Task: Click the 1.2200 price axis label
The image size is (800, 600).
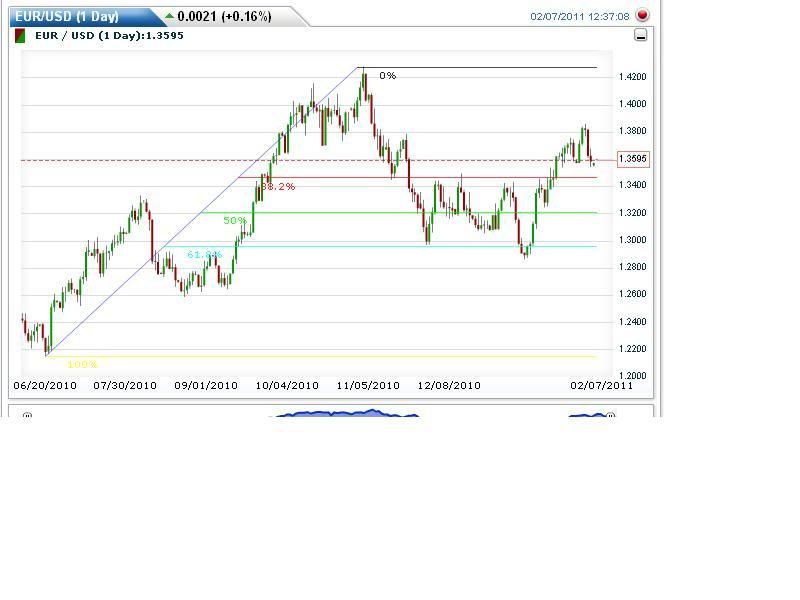Action: click(x=633, y=349)
